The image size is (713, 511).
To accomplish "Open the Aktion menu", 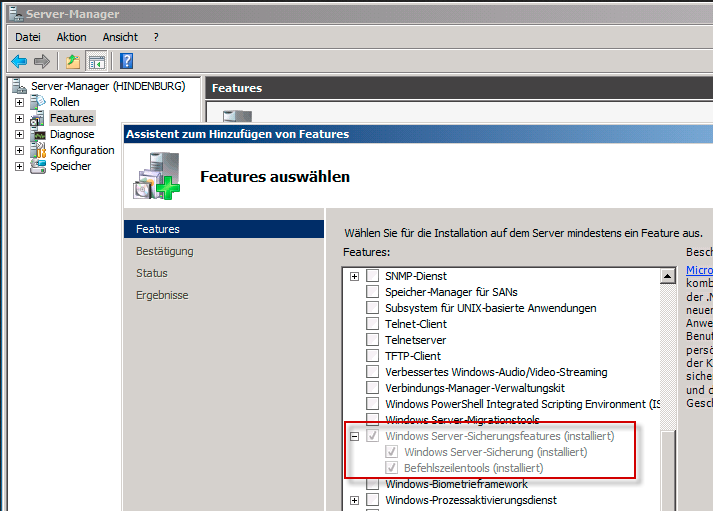I will [x=71, y=37].
